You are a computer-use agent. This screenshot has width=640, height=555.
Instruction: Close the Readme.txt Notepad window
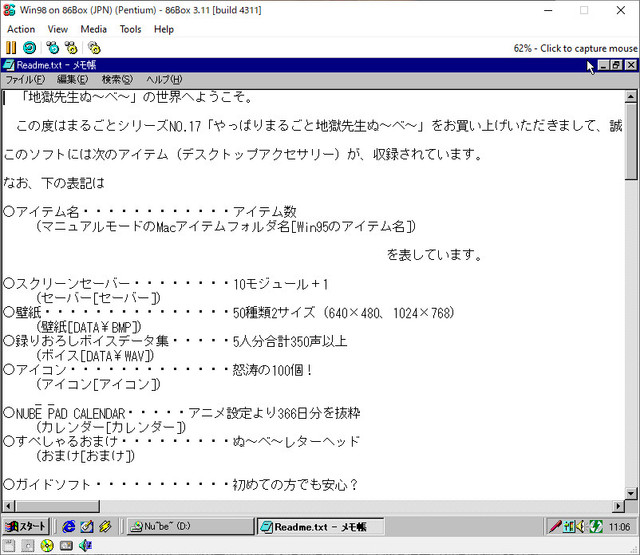pyautogui.click(x=631, y=65)
